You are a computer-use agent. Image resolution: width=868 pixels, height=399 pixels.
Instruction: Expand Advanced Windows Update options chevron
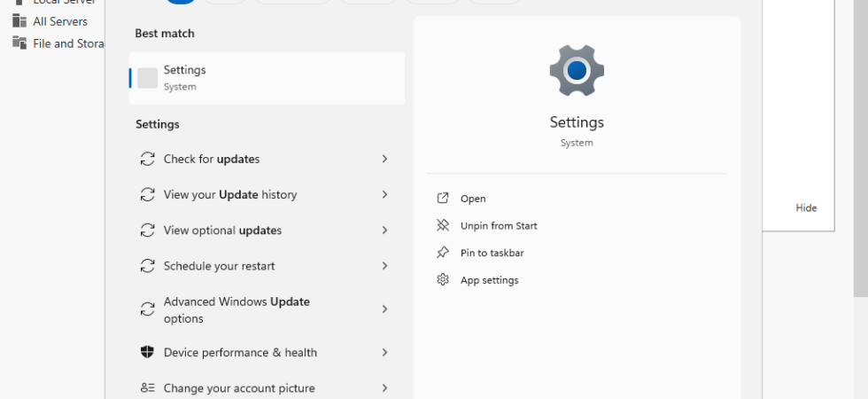(384, 309)
